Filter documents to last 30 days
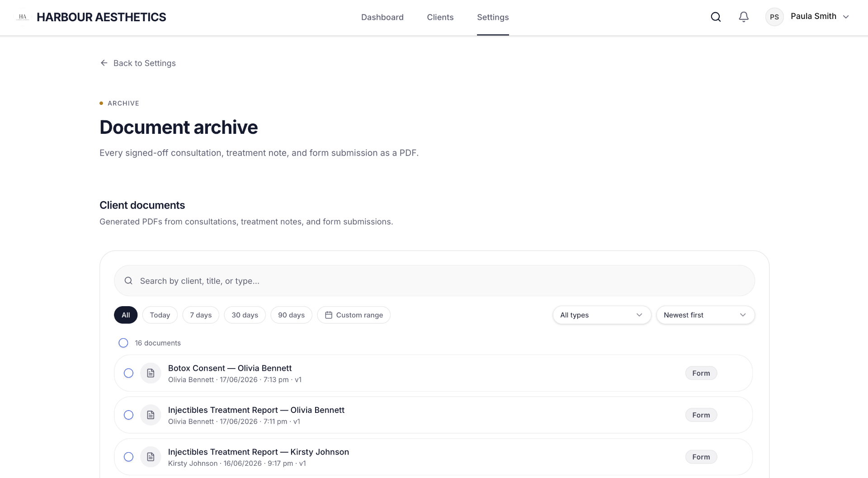 (245, 315)
